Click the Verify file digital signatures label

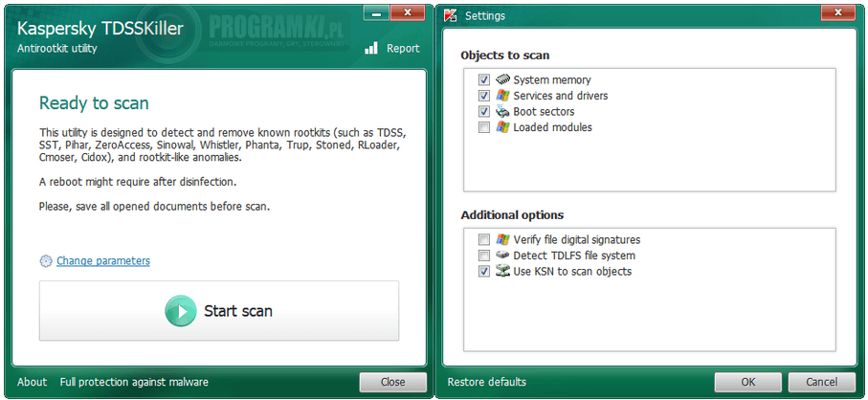click(577, 239)
